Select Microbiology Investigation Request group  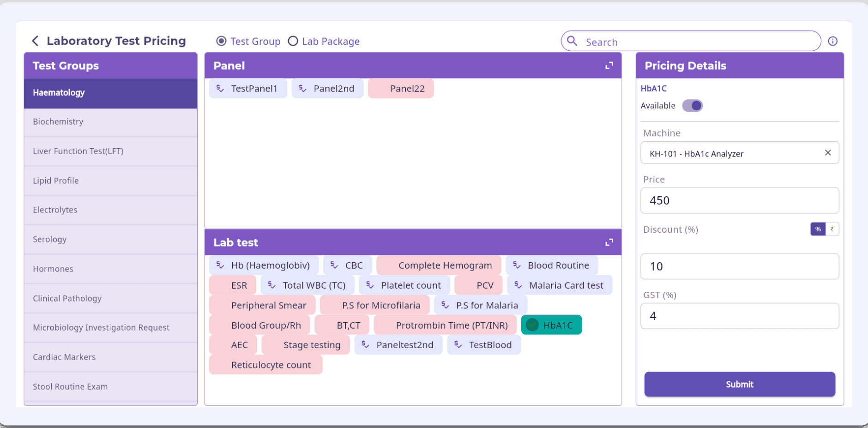pos(111,328)
